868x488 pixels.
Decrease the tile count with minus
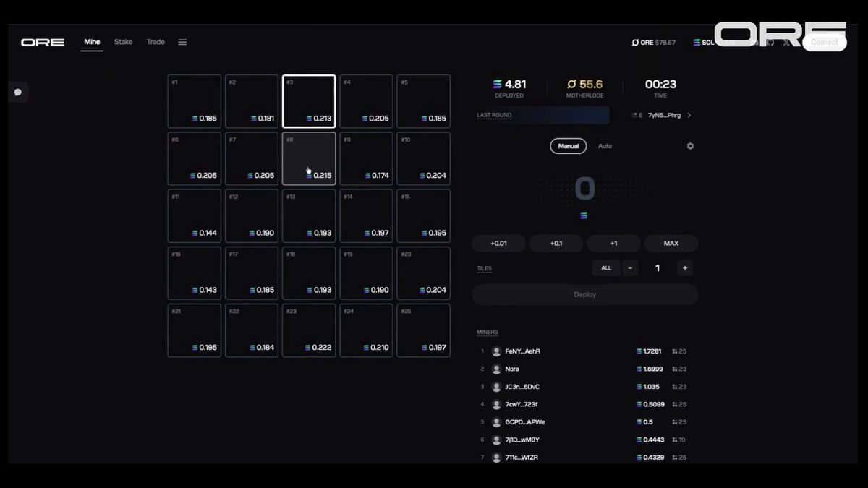pyautogui.click(x=630, y=268)
